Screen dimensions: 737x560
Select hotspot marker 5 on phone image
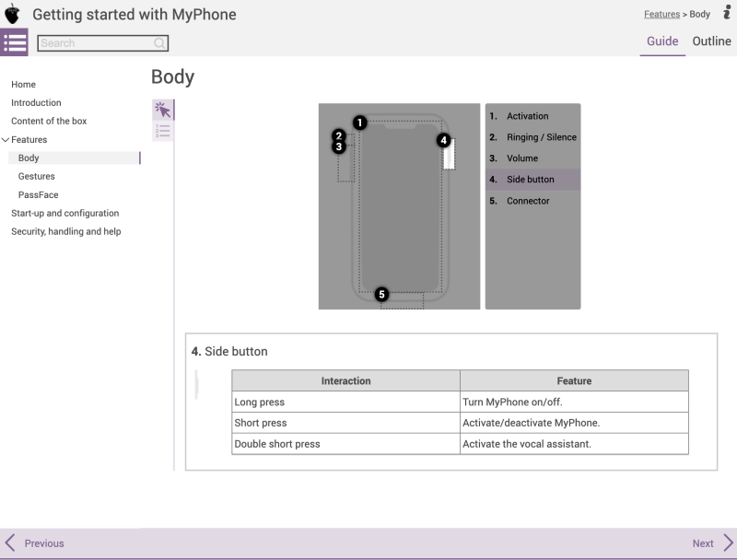click(x=381, y=295)
